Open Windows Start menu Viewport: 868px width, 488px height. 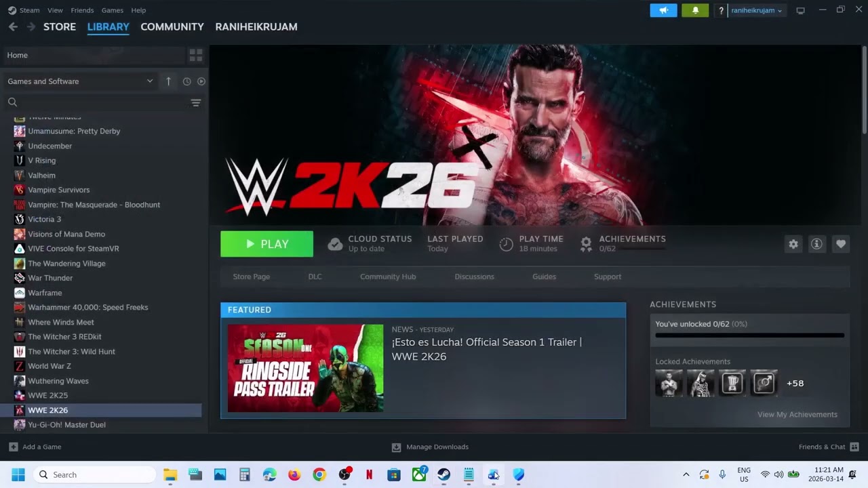(18, 474)
